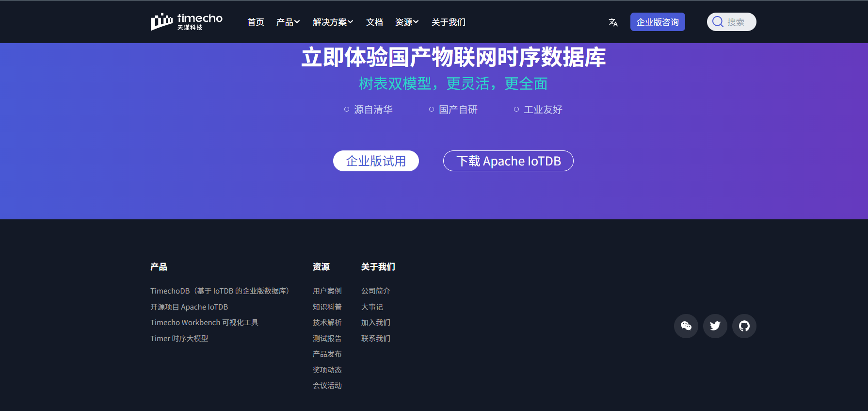868x411 pixels.
Task: Click the 企业版试用 button
Action: pyautogui.click(x=376, y=161)
